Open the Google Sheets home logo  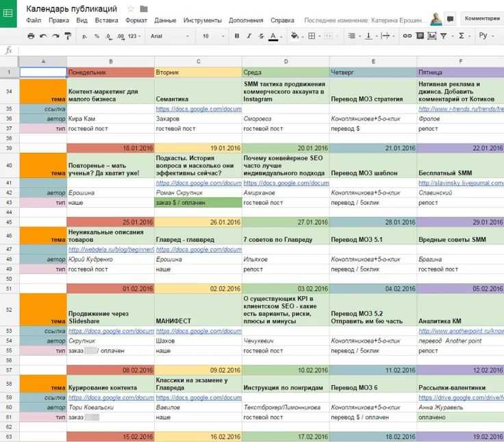click(8, 14)
